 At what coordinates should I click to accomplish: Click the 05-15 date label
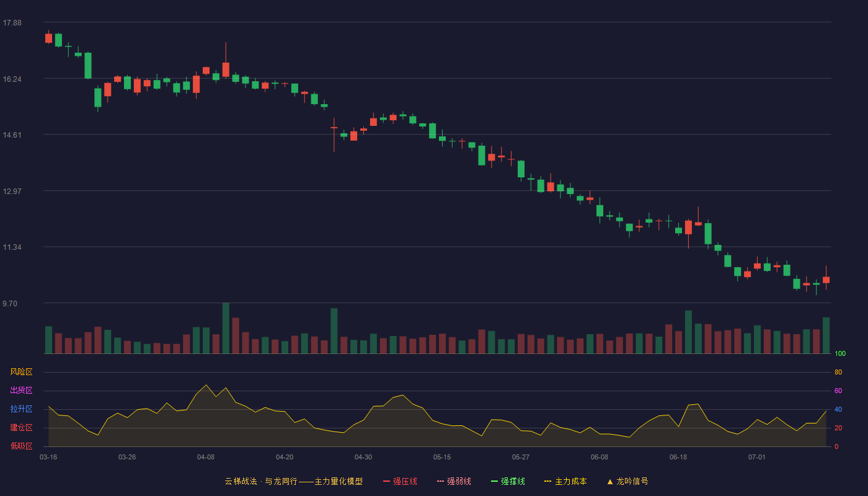coord(442,457)
